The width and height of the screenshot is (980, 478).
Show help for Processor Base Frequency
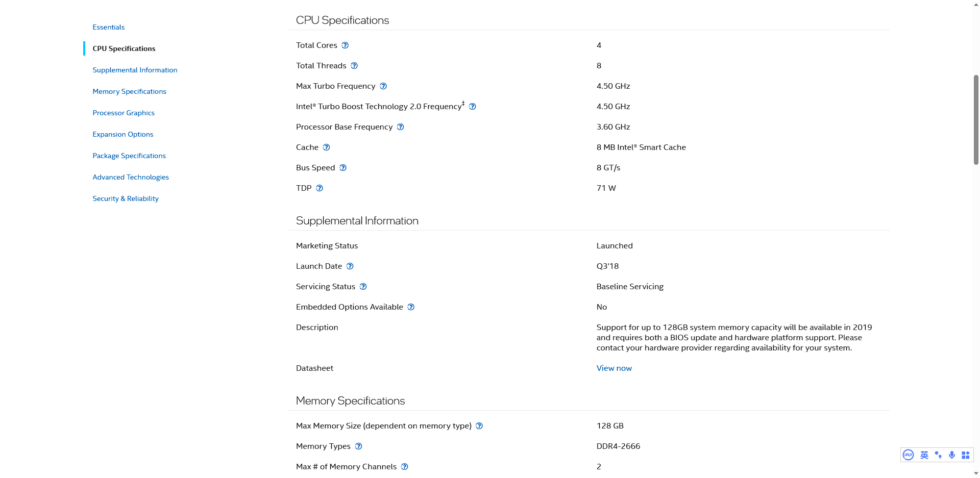[401, 127]
